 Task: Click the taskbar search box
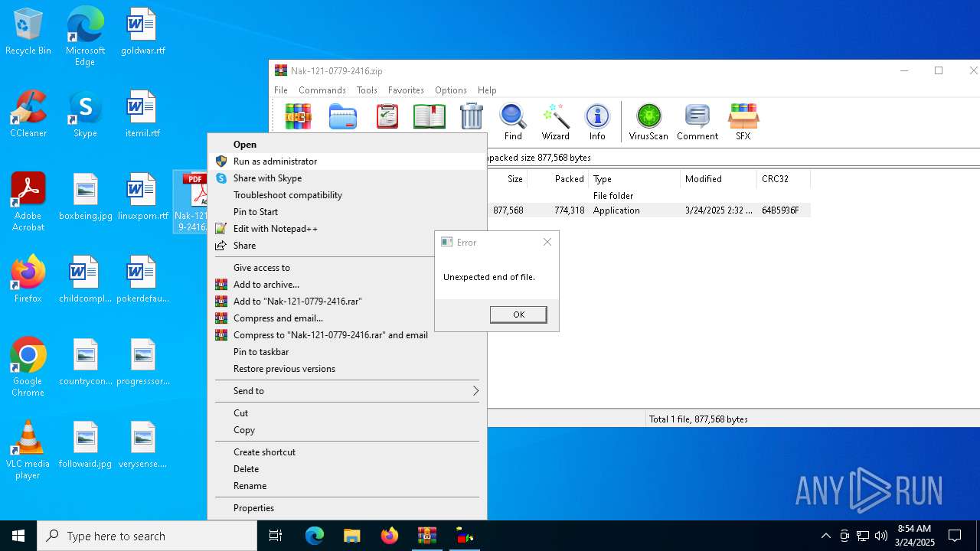point(147,536)
